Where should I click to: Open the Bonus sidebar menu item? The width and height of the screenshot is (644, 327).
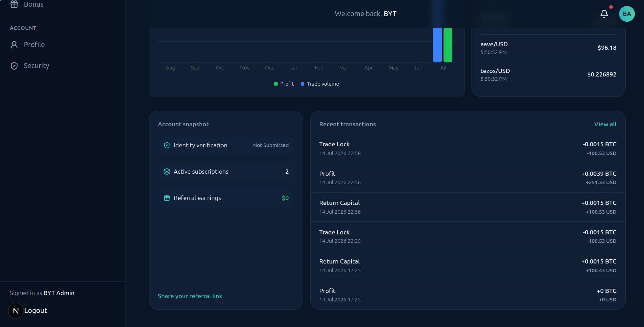[62, 4]
